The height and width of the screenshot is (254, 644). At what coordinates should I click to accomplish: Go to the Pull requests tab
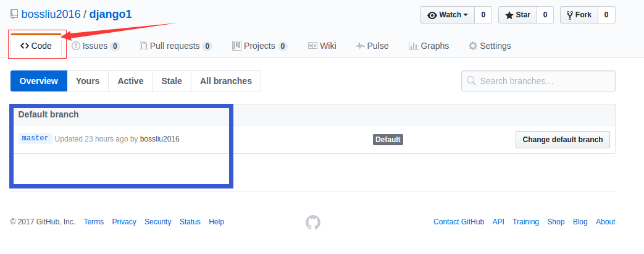(x=175, y=46)
